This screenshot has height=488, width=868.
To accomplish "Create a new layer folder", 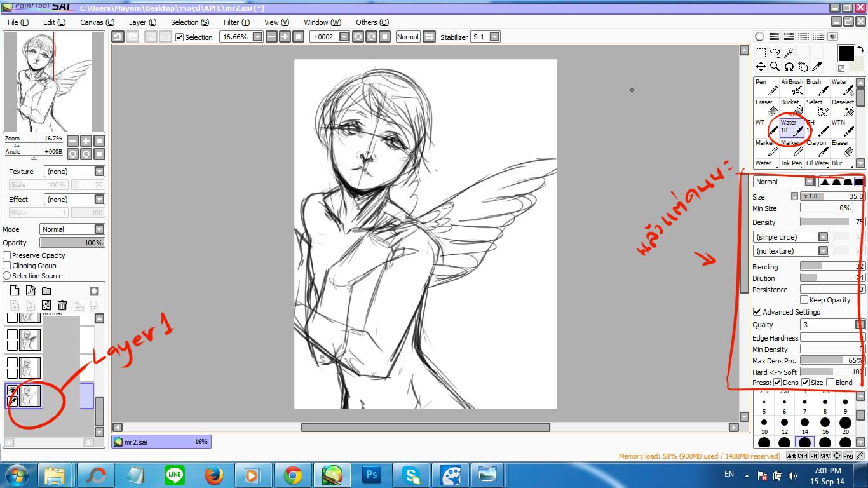I will tap(46, 291).
